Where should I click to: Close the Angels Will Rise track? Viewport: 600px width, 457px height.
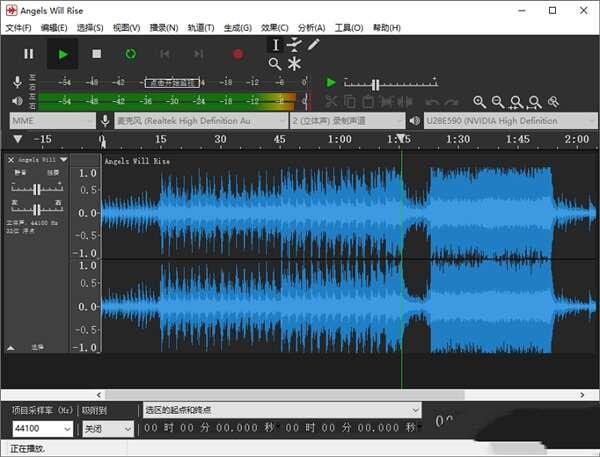pyautogui.click(x=11, y=159)
